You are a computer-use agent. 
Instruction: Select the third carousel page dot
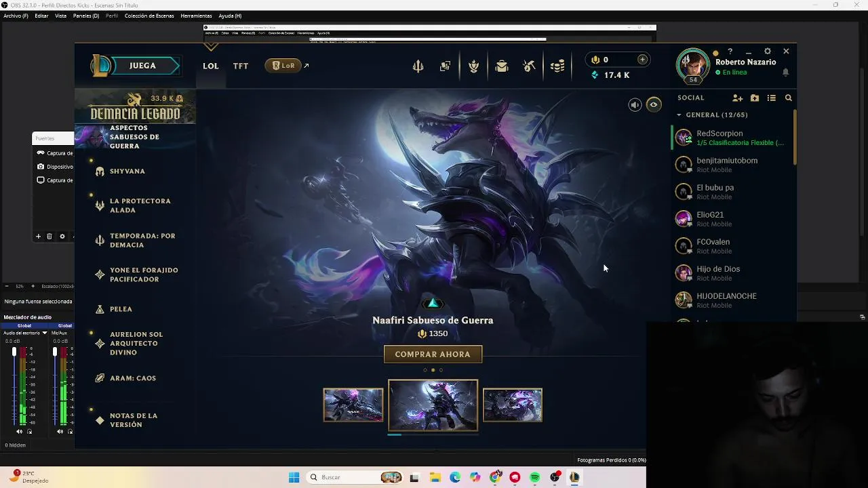(x=441, y=370)
